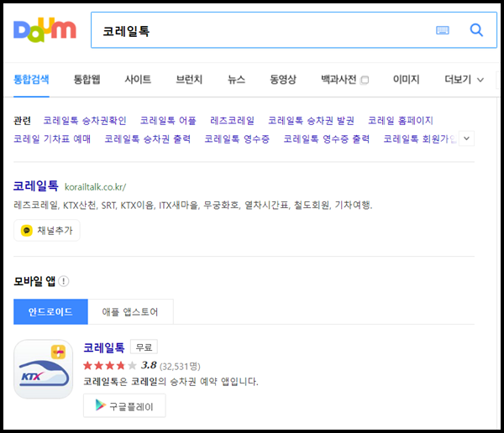
Task: Click the Google Play triangle icon
Action: click(100, 405)
